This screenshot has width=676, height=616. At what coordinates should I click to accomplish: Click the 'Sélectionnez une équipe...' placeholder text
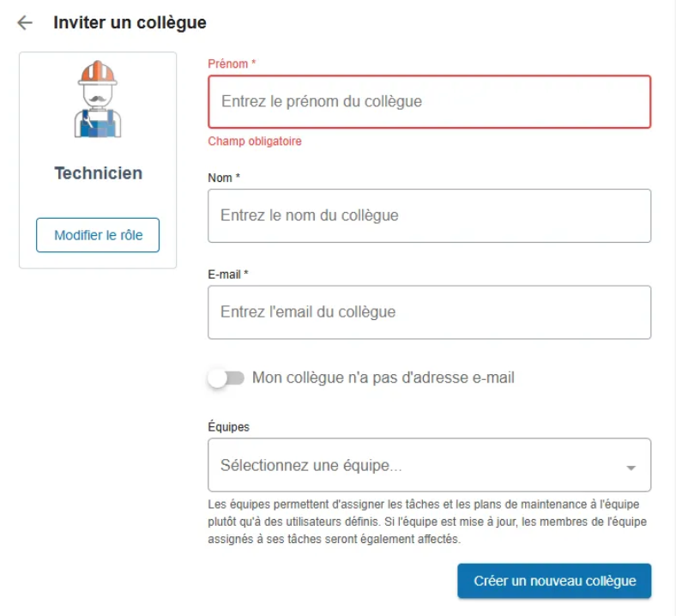click(311, 465)
